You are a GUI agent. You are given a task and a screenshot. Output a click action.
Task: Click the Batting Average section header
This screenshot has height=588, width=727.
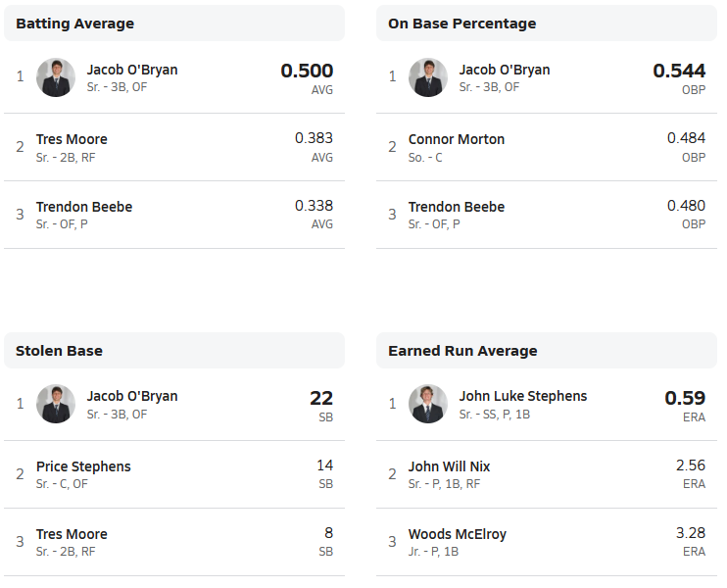(x=75, y=24)
